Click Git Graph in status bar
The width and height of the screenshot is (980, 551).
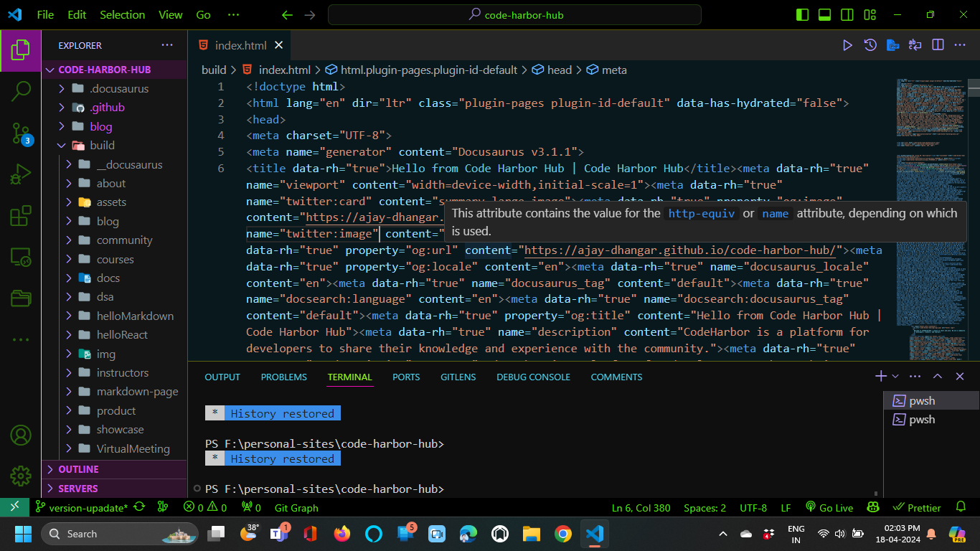click(296, 507)
